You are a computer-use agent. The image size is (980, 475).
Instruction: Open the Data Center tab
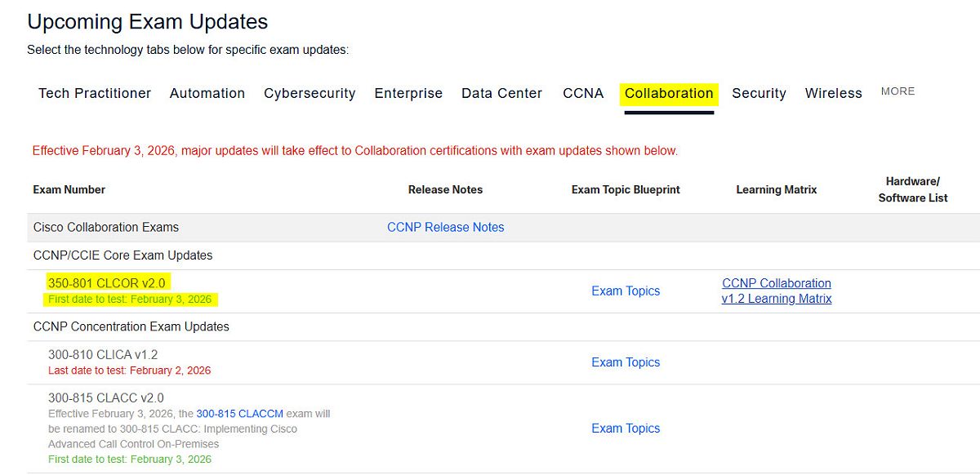coord(501,93)
